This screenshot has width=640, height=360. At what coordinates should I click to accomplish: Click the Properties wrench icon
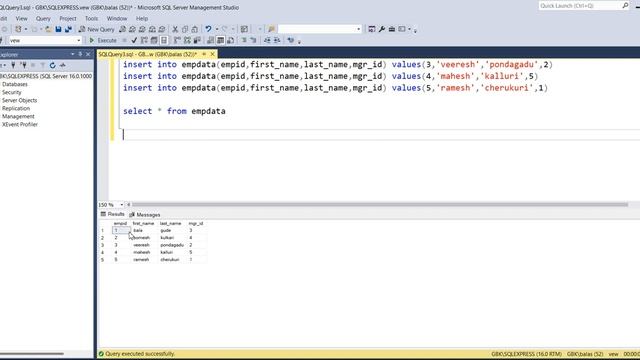pos(382,29)
